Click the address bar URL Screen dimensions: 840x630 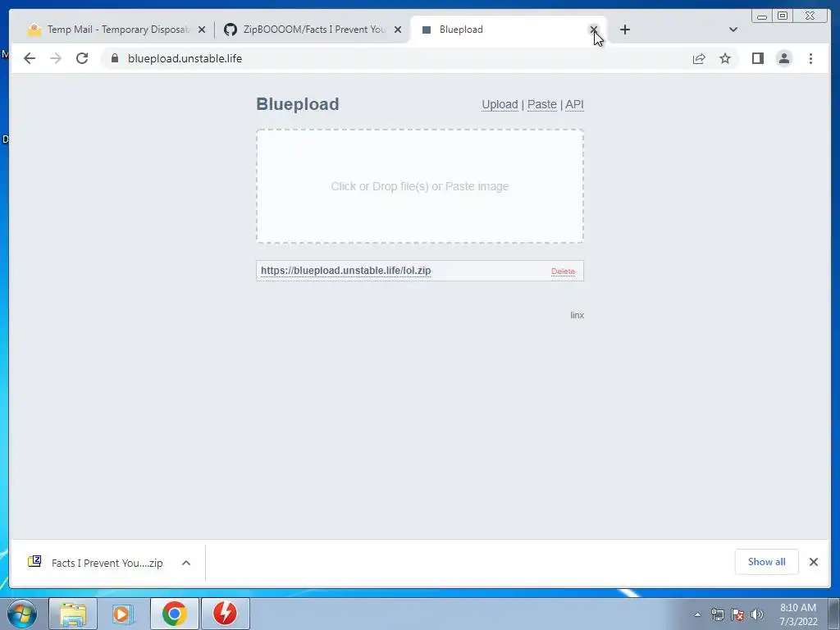point(185,58)
